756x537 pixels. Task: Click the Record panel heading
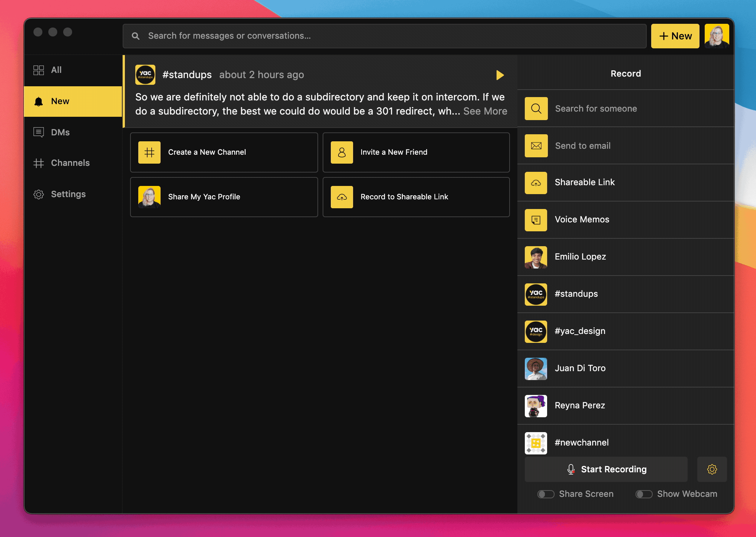click(x=626, y=74)
